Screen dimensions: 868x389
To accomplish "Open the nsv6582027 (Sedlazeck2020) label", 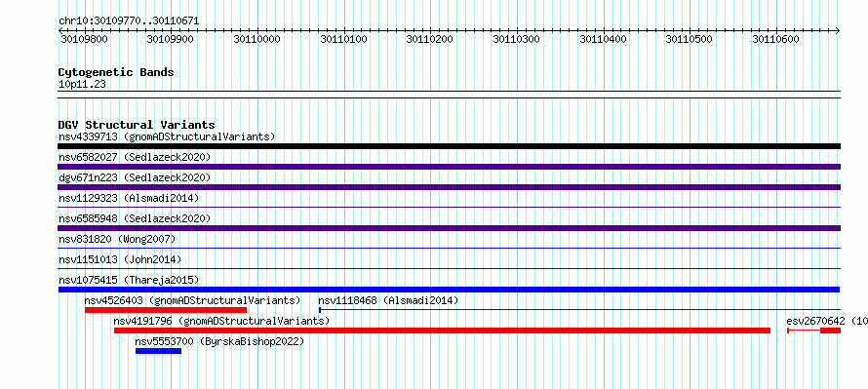I will pyautogui.click(x=135, y=157).
